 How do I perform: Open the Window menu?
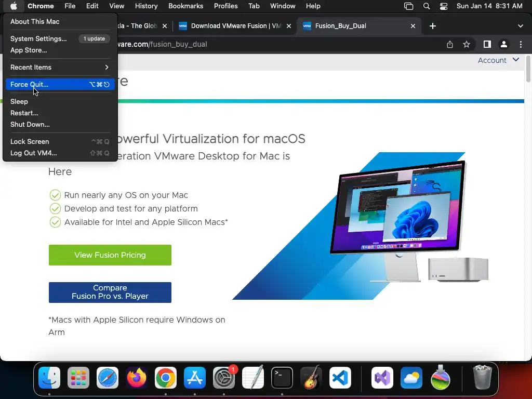point(283,6)
